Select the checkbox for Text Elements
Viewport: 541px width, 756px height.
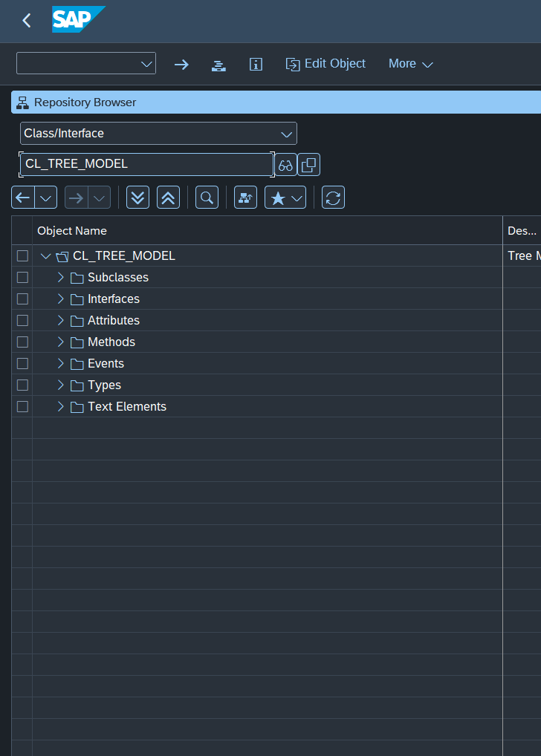(22, 406)
